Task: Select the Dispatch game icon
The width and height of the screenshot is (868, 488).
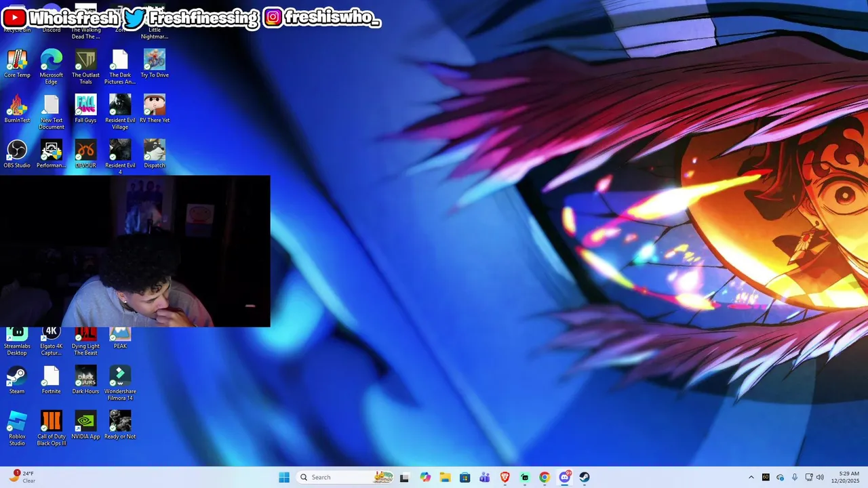Action: click(x=155, y=154)
